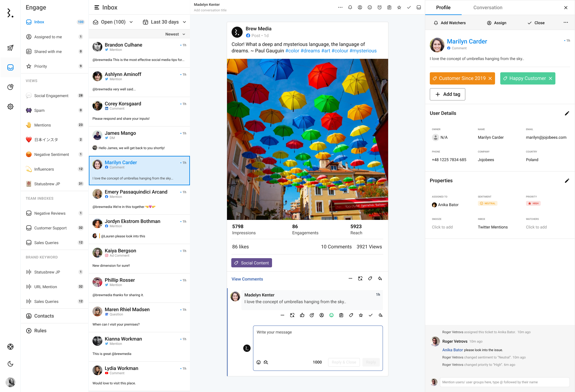Expand the Open (100) status dropdown
Screen dimensions: 575x392
click(113, 22)
